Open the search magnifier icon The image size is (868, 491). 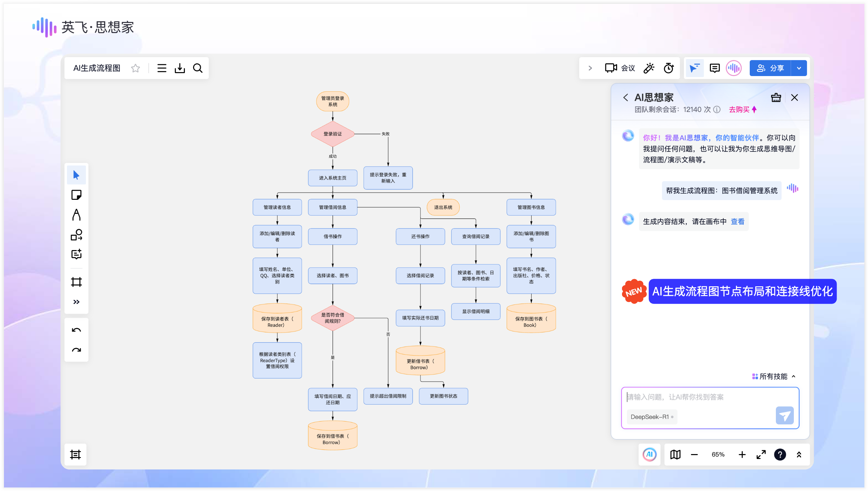198,68
